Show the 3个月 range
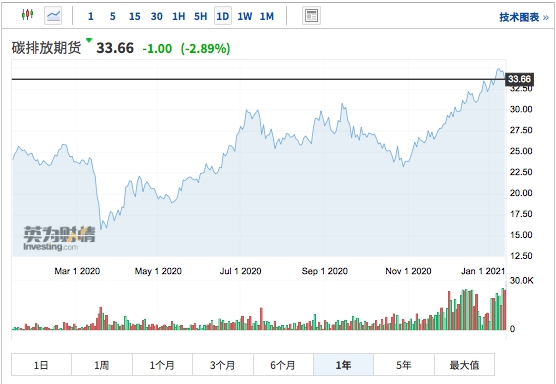556x384 pixels. click(223, 364)
